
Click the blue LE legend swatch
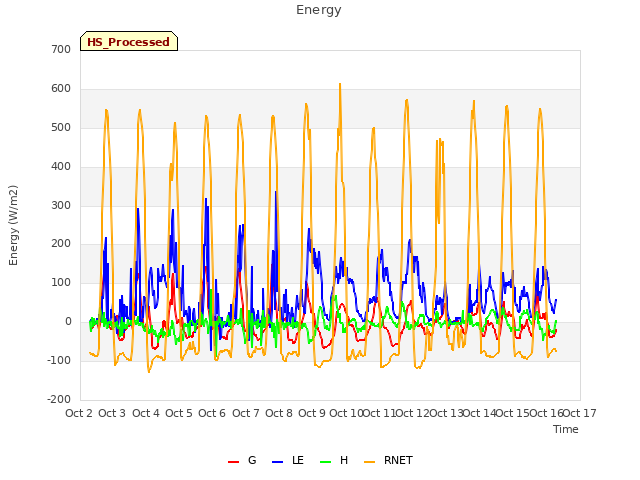coord(277,462)
